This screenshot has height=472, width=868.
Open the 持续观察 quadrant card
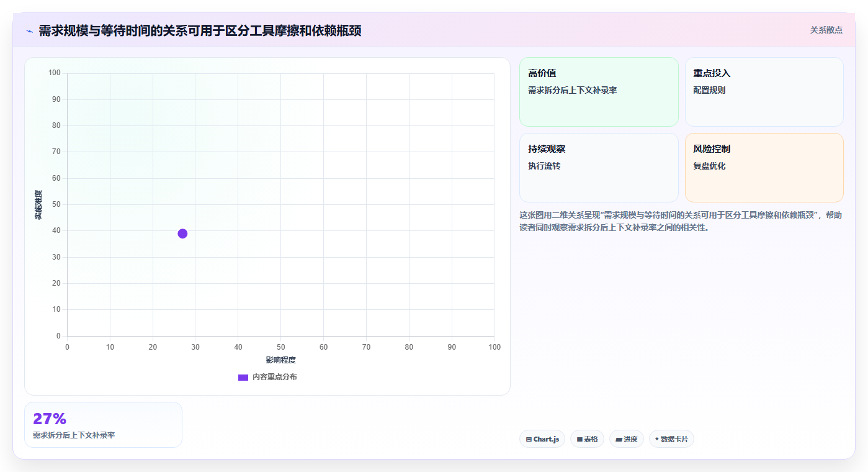tap(599, 168)
